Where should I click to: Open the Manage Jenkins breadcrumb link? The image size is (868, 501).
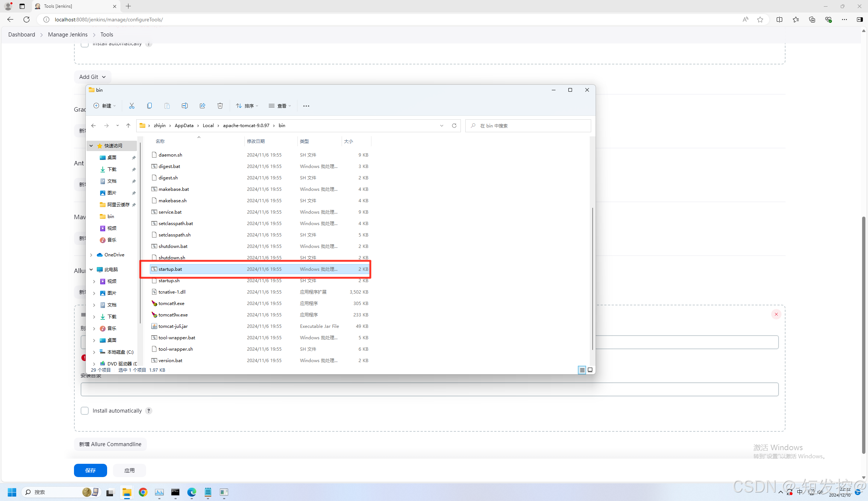click(x=68, y=34)
